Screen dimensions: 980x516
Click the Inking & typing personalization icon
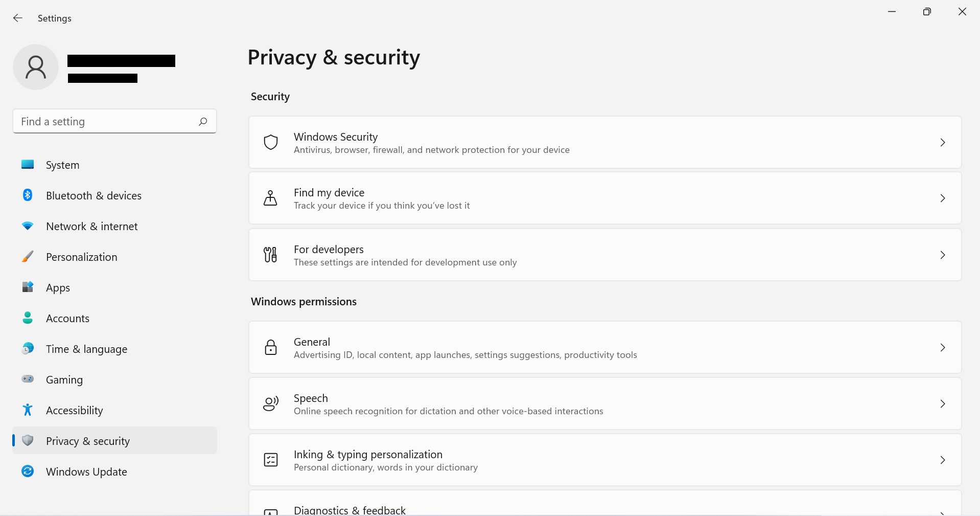[x=270, y=460]
